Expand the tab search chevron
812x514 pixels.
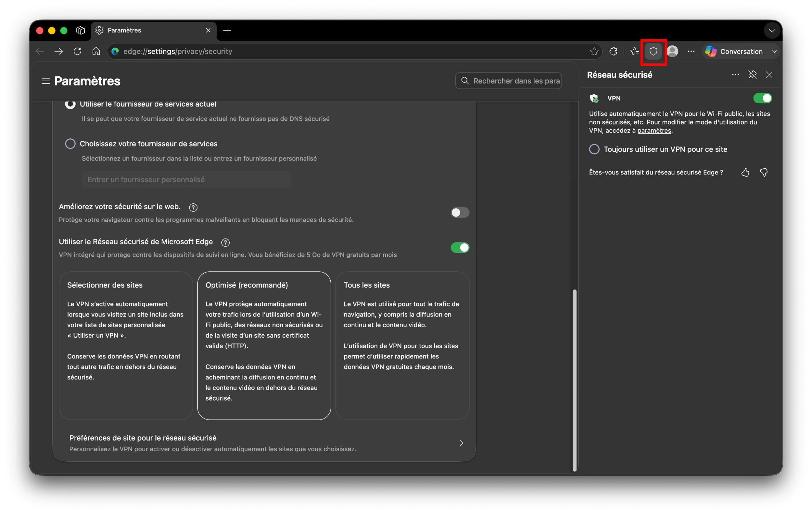(x=771, y=31)
